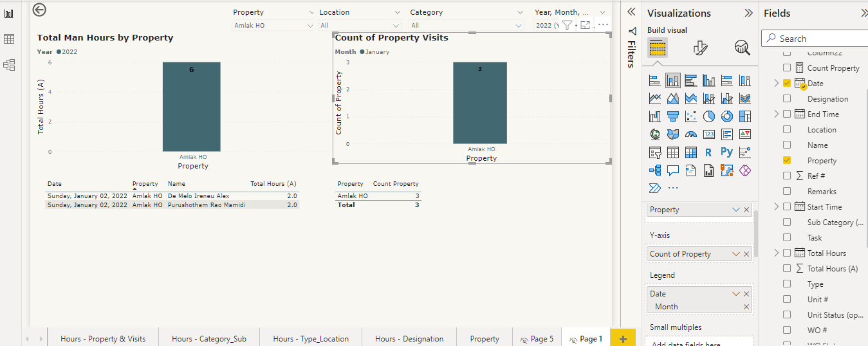The width and height of the screenshot is (868, 346).
Task: Expand the Total Hours field hierarchy
Action: pos(776,253)
